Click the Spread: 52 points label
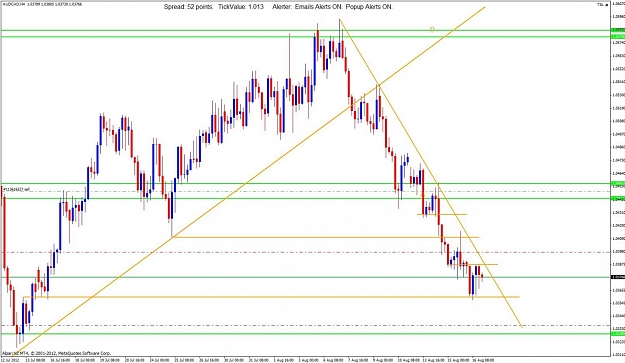The image size is (625, 363). pos(189,7)
